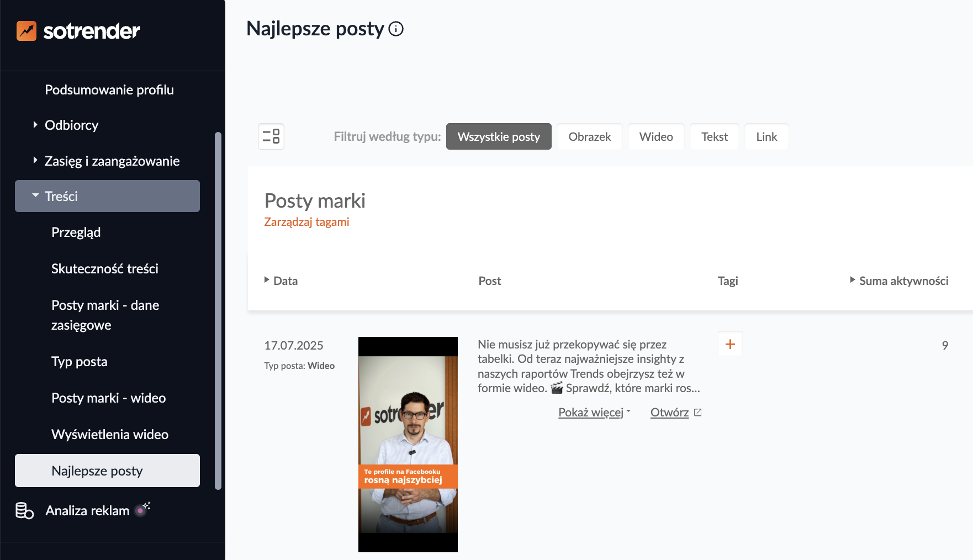
Task: Click the external link icon beside Otwórz
Action: [698, 413]
